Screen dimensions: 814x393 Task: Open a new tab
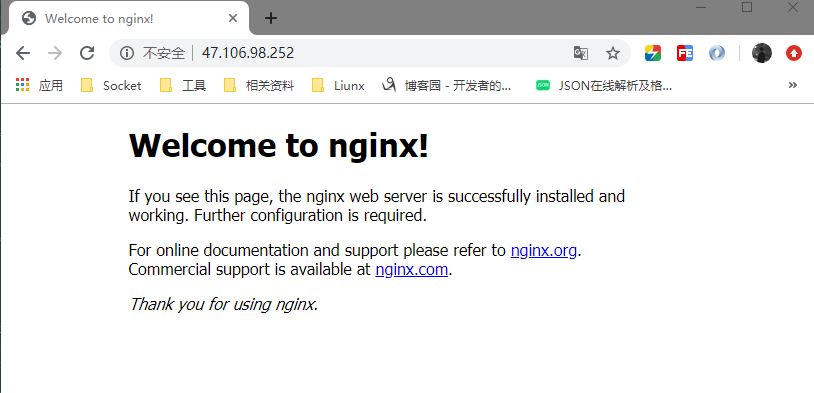pos(270,19)
